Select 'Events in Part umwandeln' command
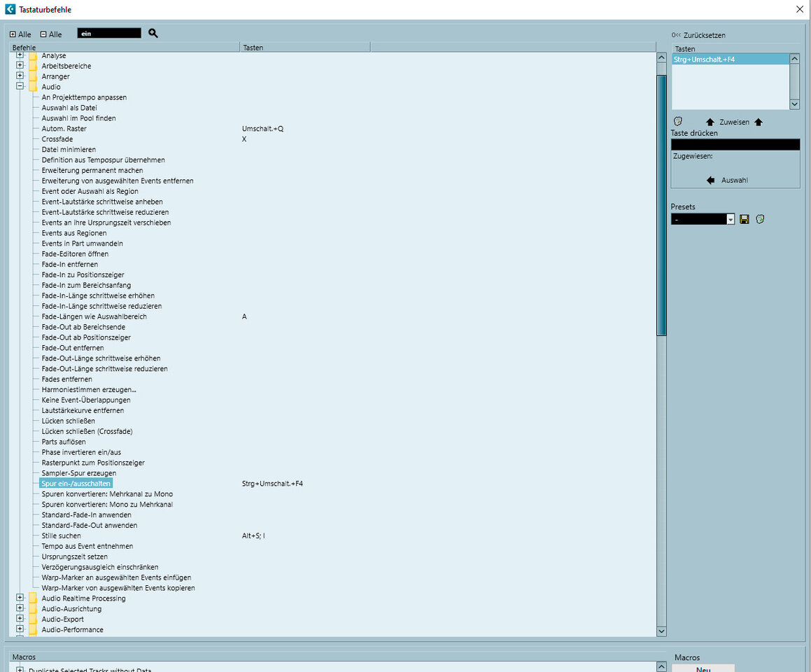 83,243
